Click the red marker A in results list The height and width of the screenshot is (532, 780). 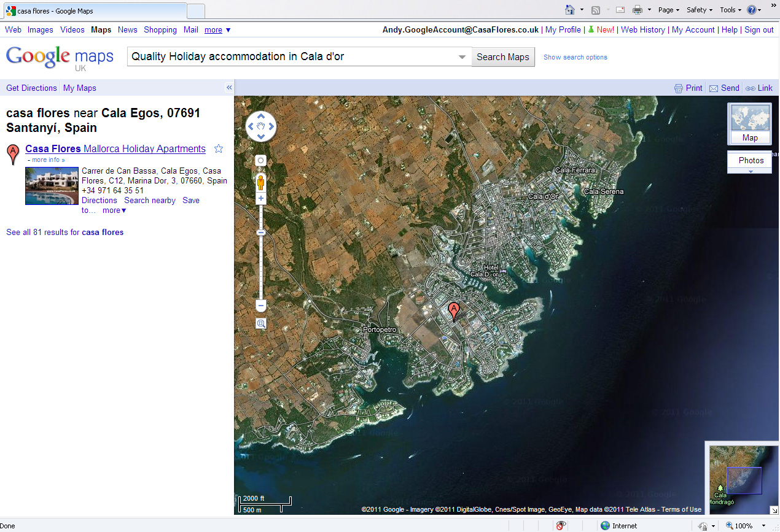tap(13, 154)
